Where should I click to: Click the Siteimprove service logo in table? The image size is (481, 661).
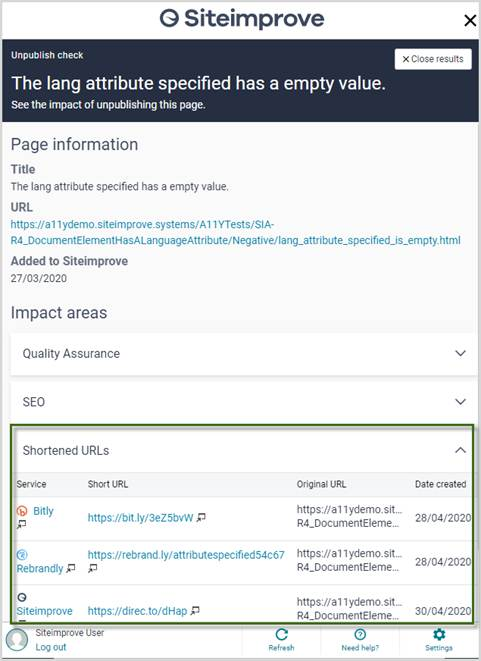pos(22,597)
